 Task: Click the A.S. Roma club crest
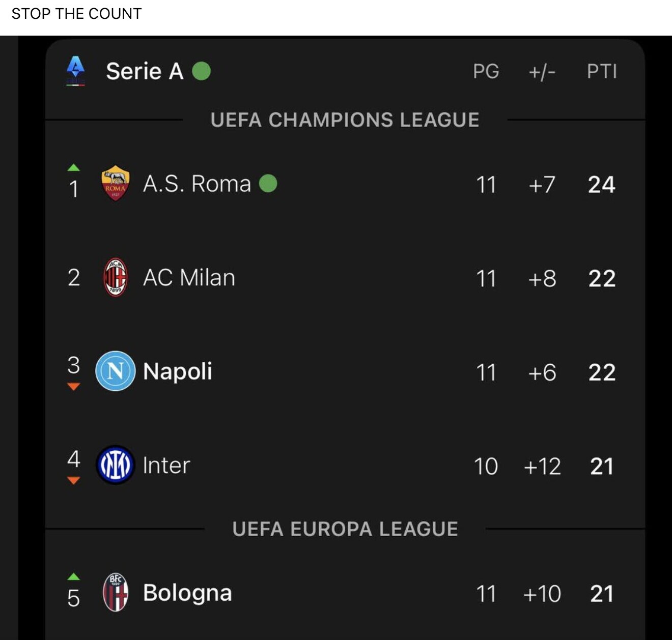(116, 183)
